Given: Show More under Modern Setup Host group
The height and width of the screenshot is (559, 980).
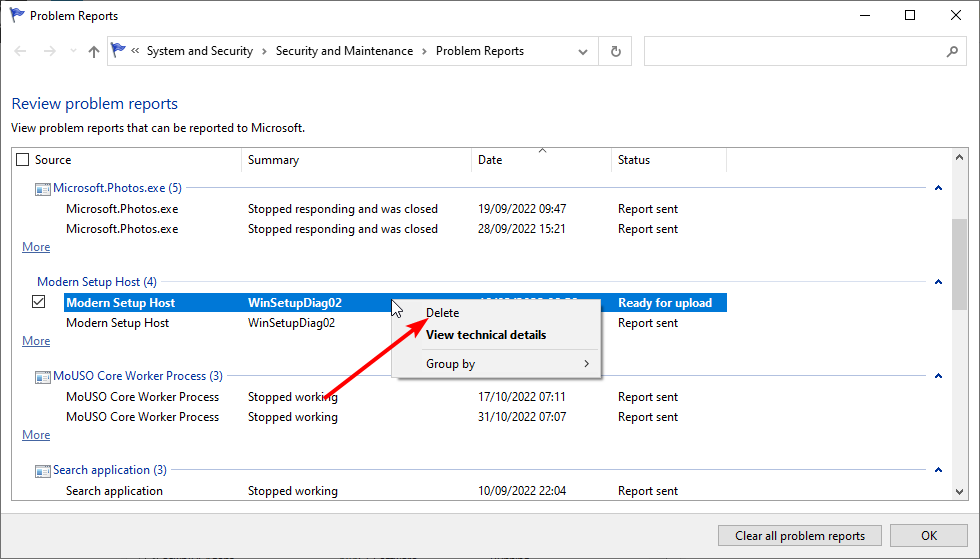Looking at the screenshot, I should 36,341.
